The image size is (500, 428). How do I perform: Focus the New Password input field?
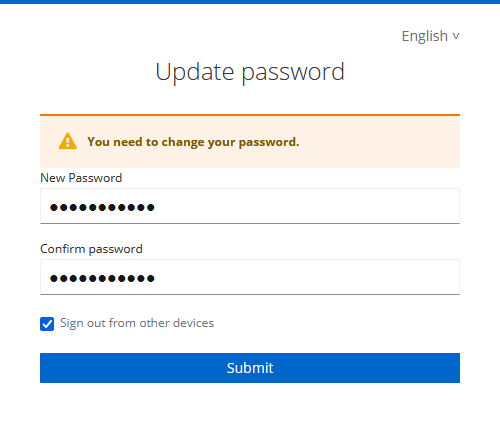(x=250, y=206)
